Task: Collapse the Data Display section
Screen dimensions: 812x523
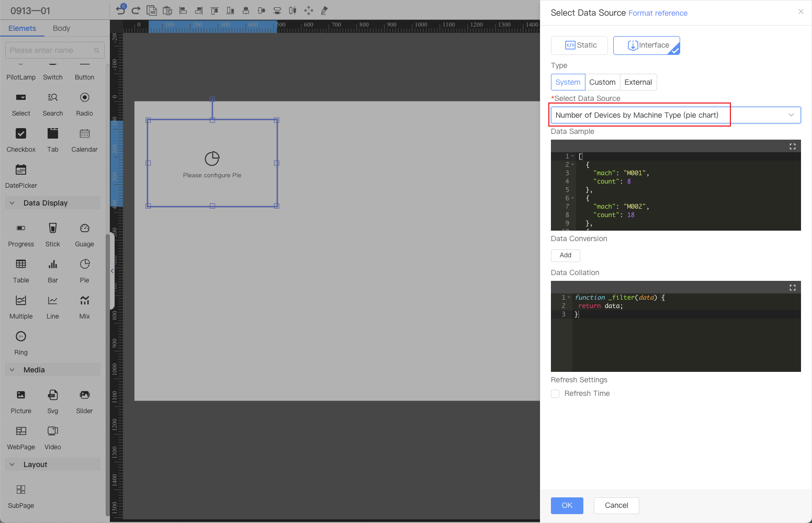Action: pyautogui.click(x=13, y=203)
